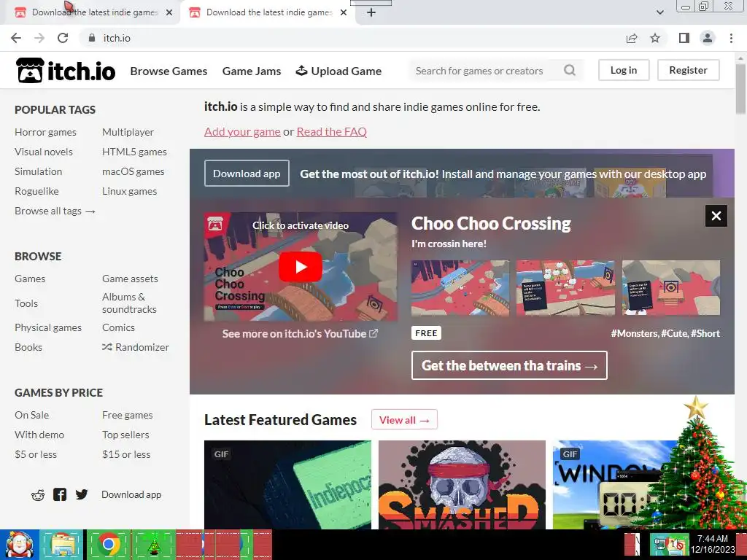This screenshot has width=747, height=560.
Task: Open the Choo Choo Crossing title
Action: pos(491,223)
